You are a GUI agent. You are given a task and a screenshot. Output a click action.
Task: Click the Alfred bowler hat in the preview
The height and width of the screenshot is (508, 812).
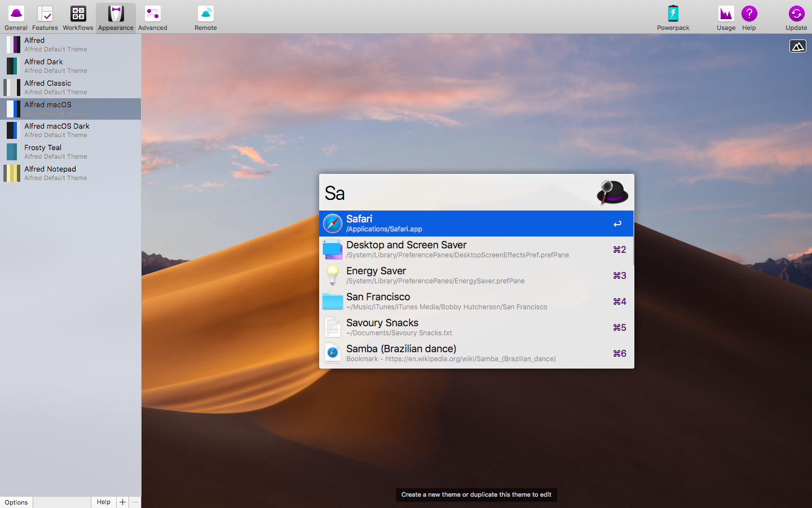(x=611, y=192)
